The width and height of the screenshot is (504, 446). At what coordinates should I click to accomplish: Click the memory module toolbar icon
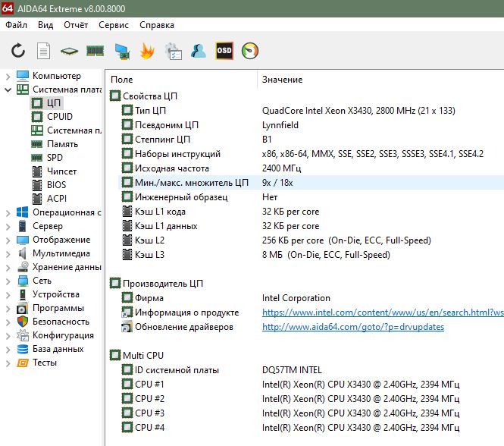coord(95,51)
